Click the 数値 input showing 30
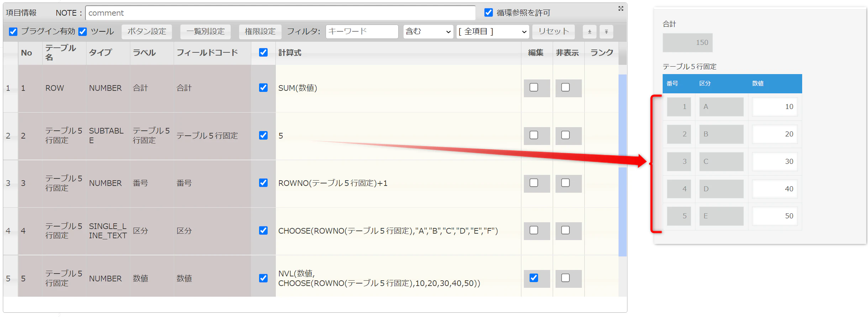The width and height of the screenshot is (868, 317). pos(774,162)
